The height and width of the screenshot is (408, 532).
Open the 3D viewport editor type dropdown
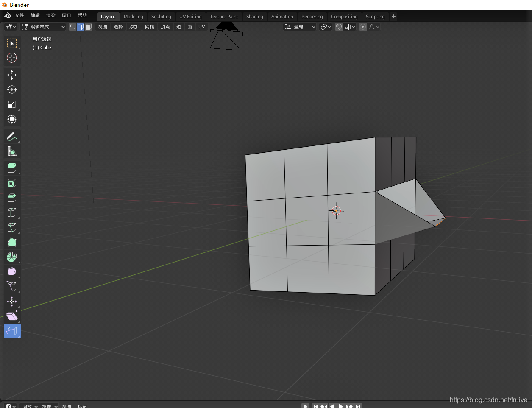(11, 27)
